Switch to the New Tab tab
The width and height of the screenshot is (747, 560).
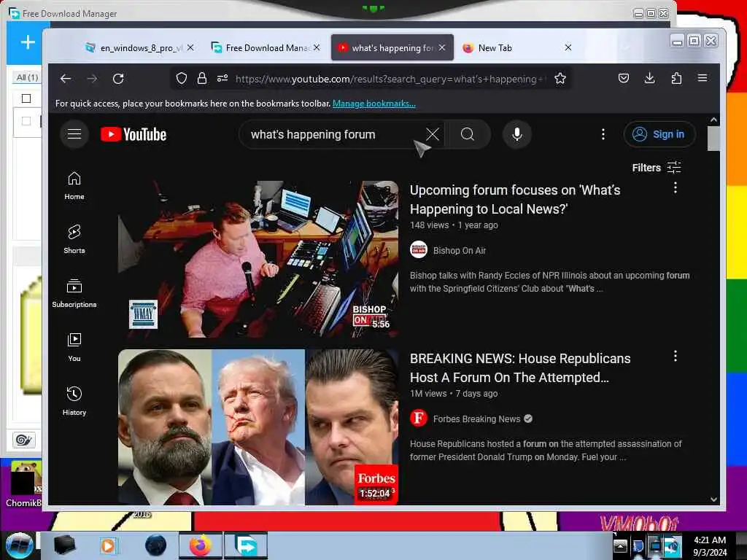click(x=517, y=47)
